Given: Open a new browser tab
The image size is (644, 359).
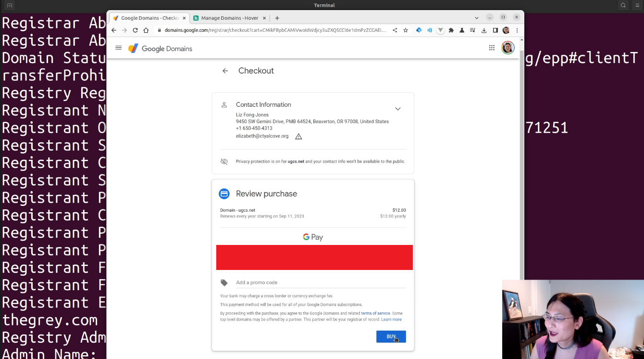Looking at the screenshot, I should tap(277, 18).
